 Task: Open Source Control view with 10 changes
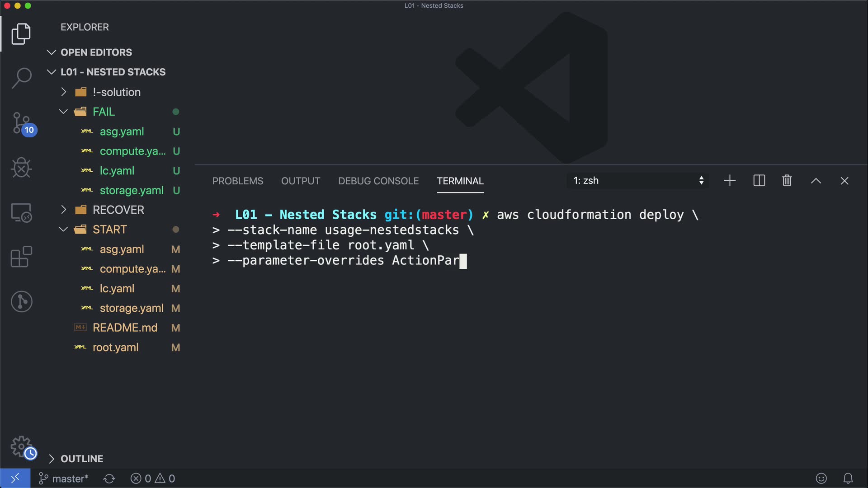pyautogui.click(x=21, y=123)
